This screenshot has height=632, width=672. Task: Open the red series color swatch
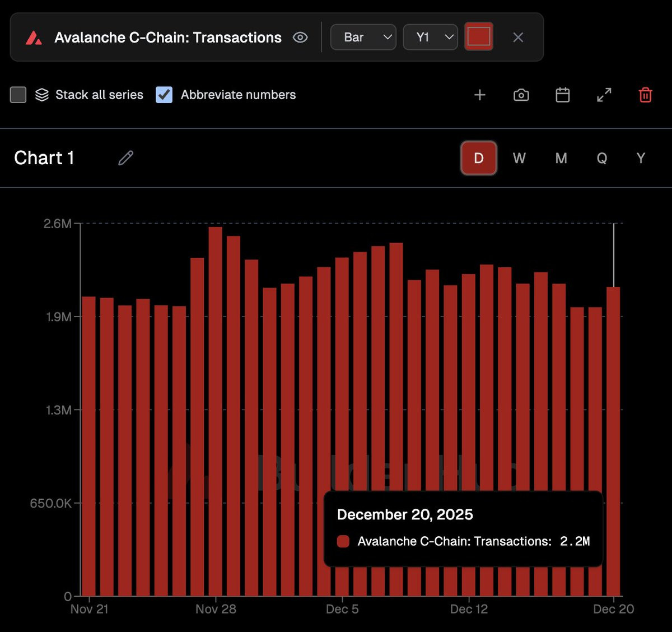479,36
